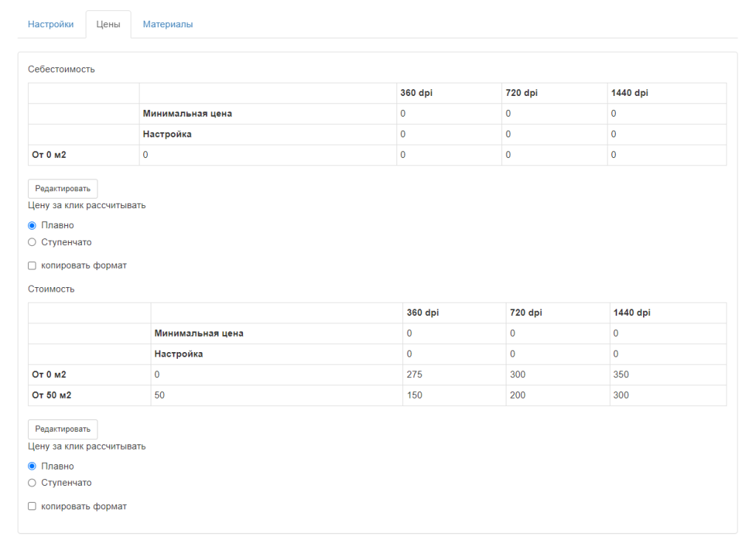Click the От 50 м2 row label
Viewport: 756px width, 547px height.
(x=51, y=396)
